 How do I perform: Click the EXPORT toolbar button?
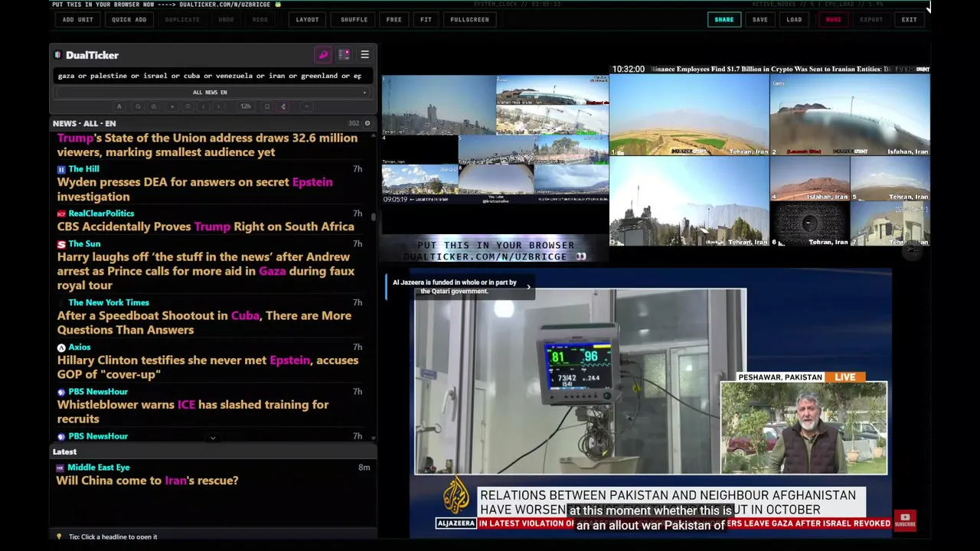point(871,19)
